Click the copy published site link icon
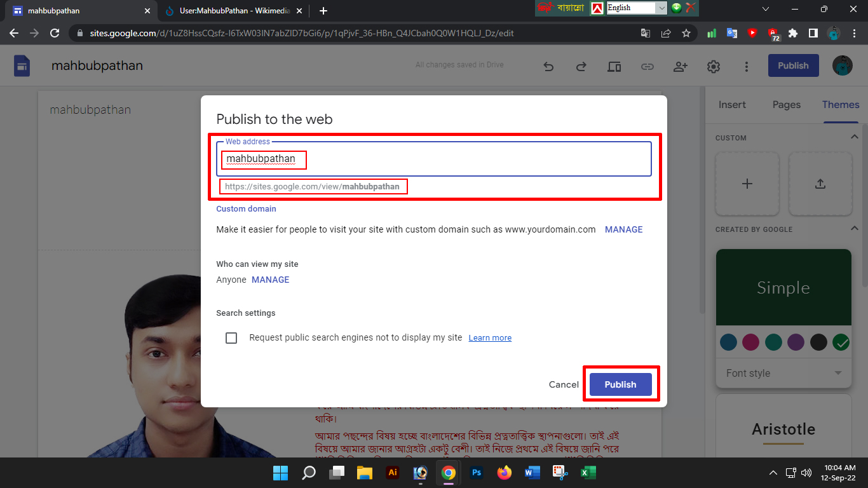 tap(647, 66)
